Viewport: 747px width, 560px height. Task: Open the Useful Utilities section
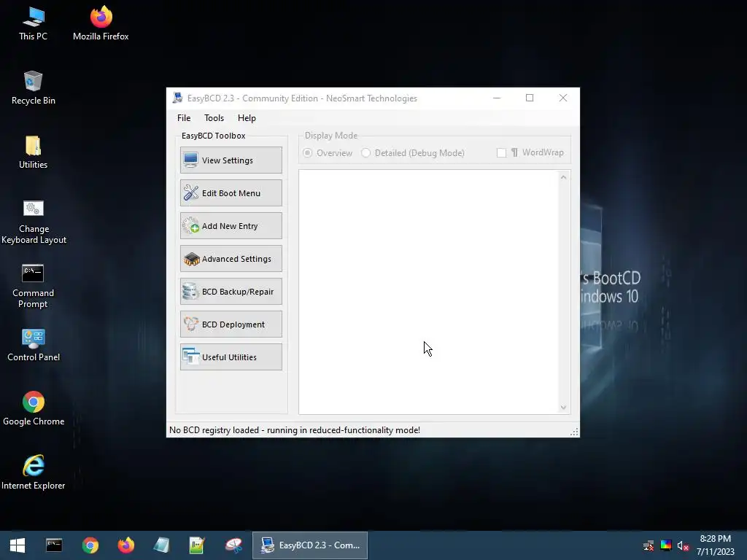231,357
